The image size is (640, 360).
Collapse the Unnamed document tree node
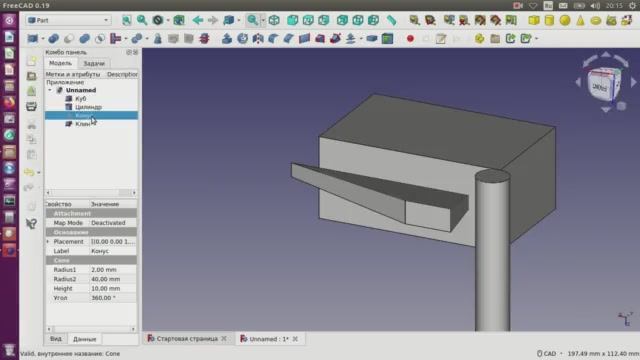(50, 90)
